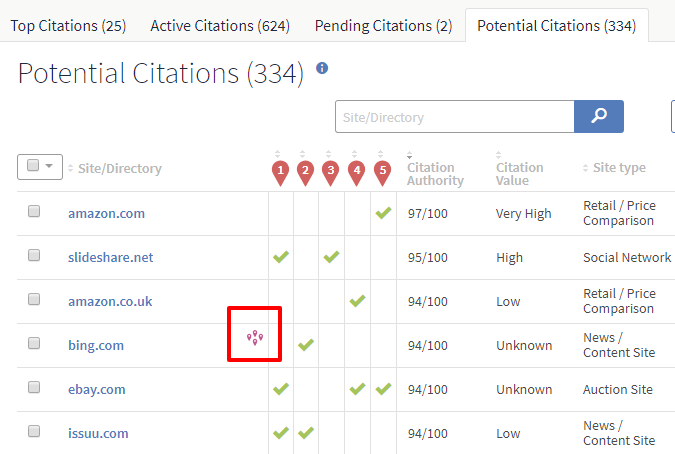Viewport: 675px width, 454px height.
Task: Click the Site/Directory search field
Action: (x=455, y=117)
